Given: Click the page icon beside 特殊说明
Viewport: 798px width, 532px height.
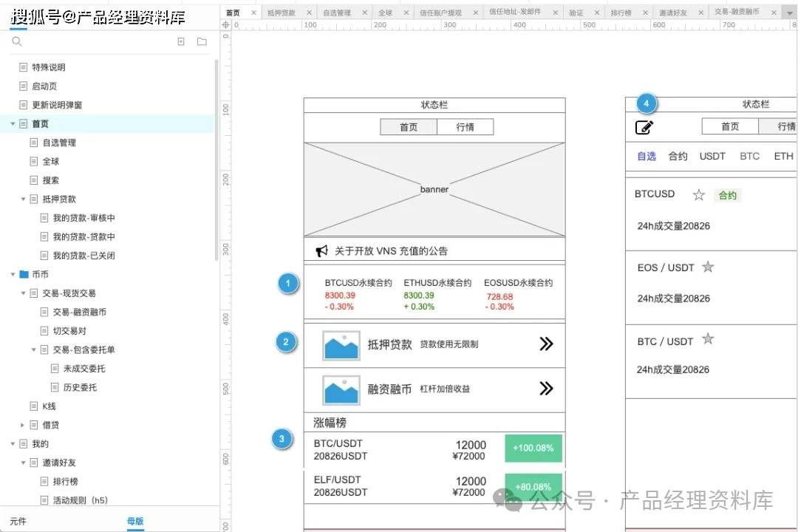Looking at the screenshot, I should coord(22,66).
